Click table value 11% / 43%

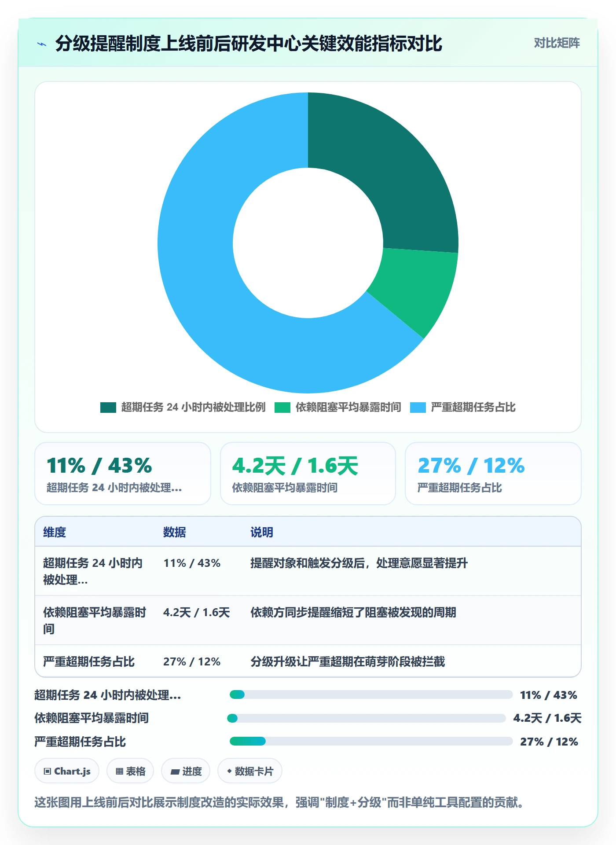192,563
